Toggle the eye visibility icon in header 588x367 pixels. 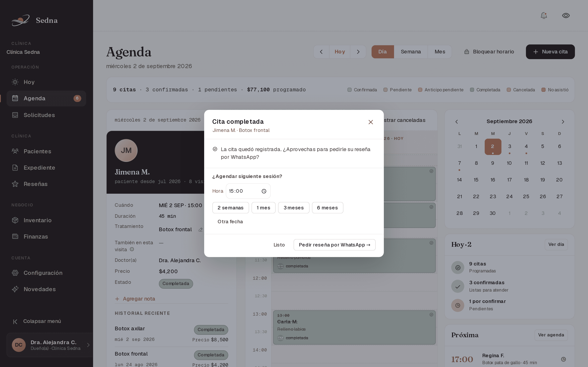[x=566, y=15]
